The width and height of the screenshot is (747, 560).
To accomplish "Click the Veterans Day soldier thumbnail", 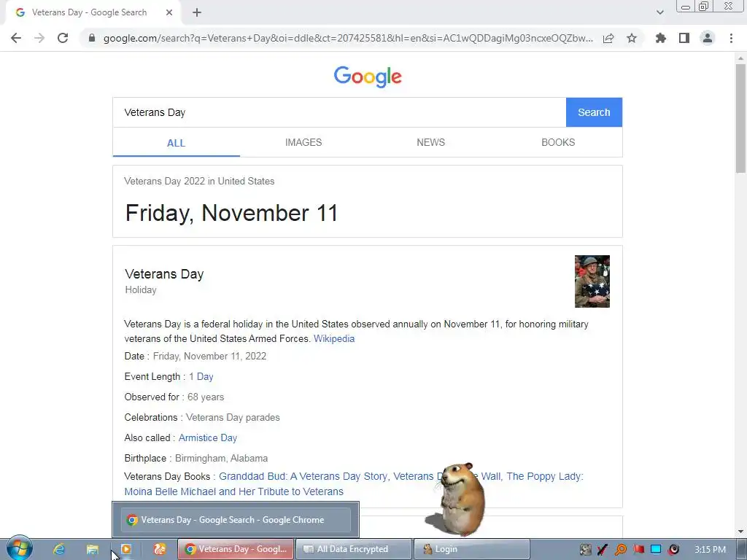I will pyautogui.click(x=592, y=281).
